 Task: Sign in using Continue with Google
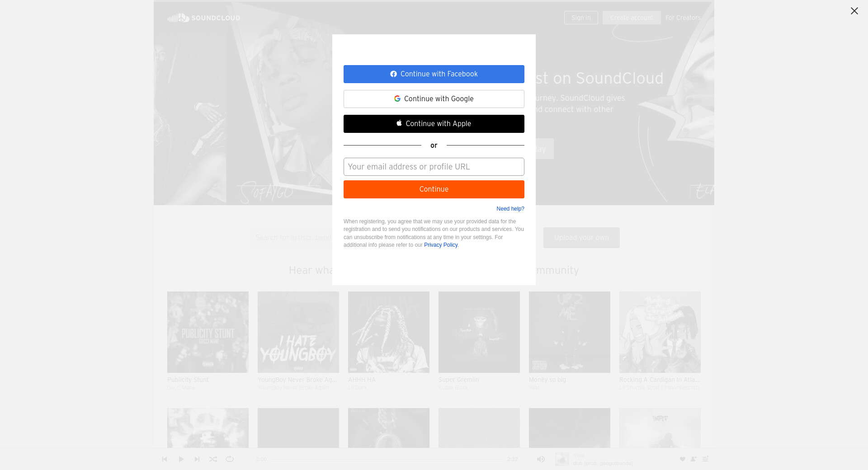coord(434,99)
